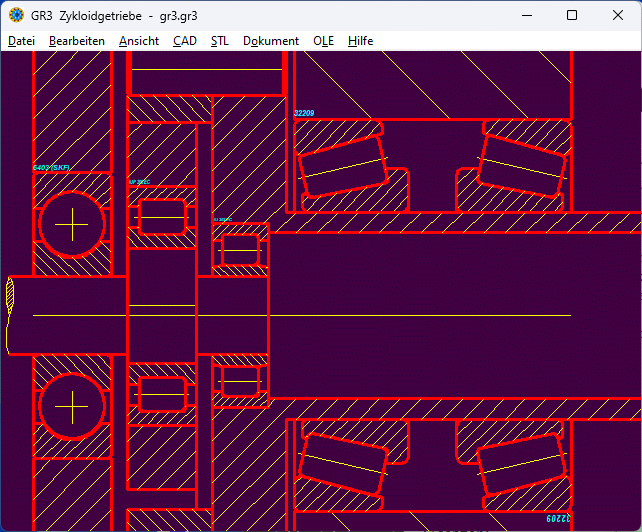Click the 32209 label at top

[304, 113]
